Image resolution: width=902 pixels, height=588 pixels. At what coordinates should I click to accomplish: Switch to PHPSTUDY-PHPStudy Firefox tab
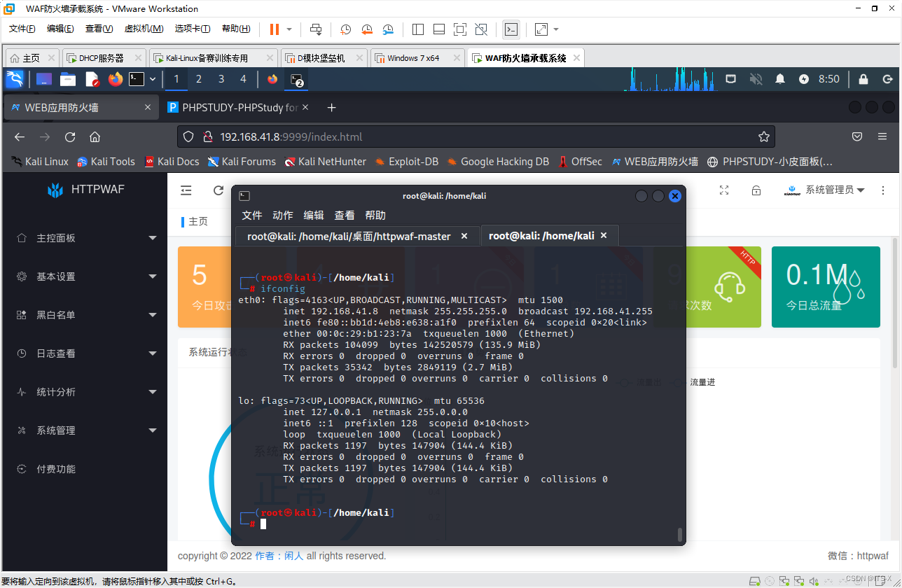(x=240, y=107)
